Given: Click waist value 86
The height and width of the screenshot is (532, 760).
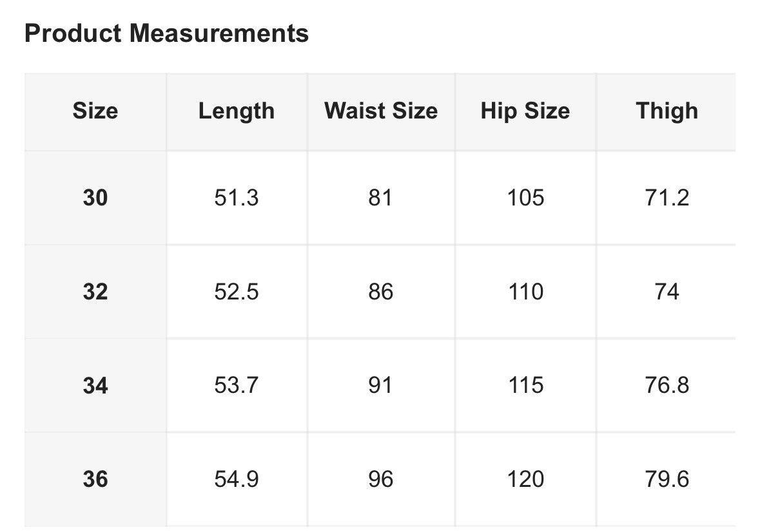Looking at the screenshot, I should click(381, 291).
